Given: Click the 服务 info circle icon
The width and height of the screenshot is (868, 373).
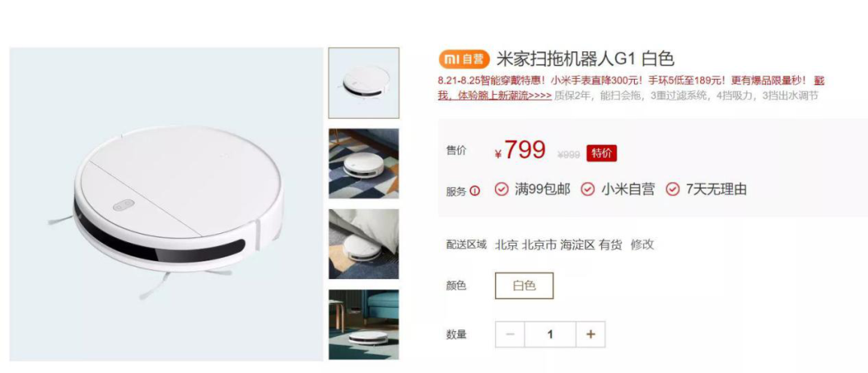Looking at the screenshot, I should 475,191.
